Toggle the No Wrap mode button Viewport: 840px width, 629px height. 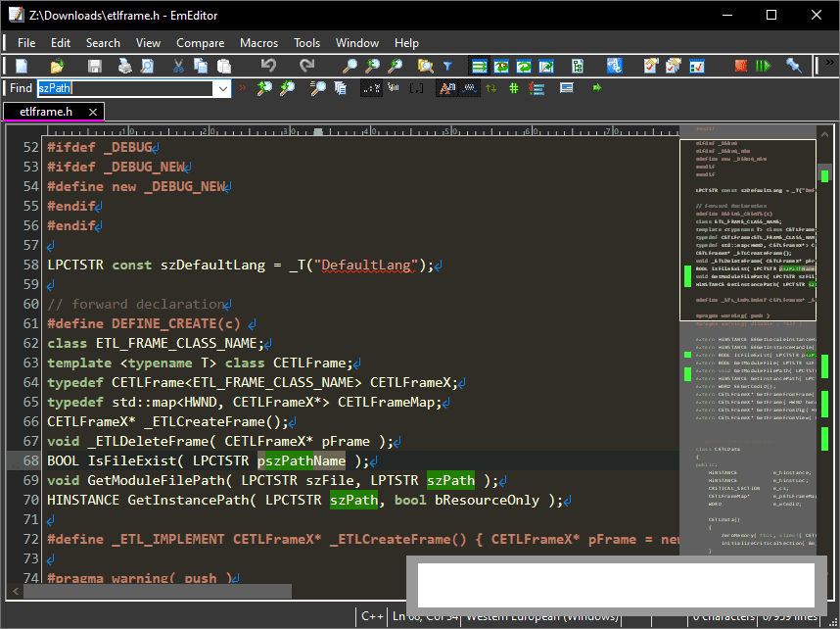[480, 66]
